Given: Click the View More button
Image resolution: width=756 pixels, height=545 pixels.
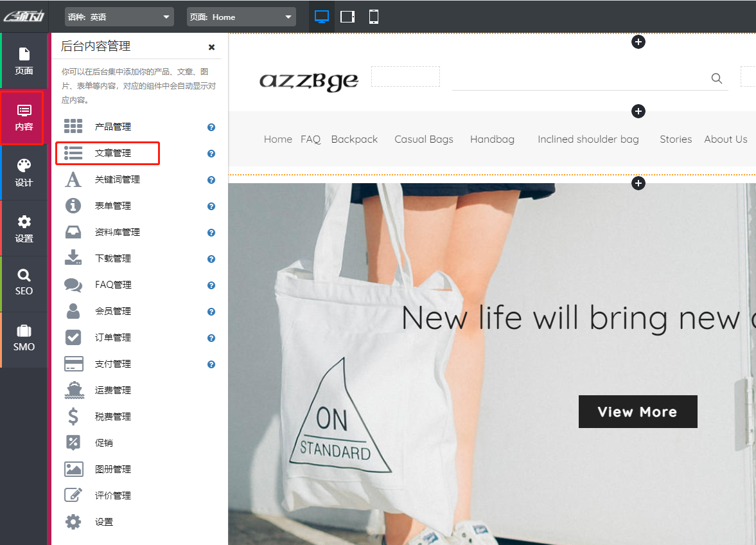Looking at the screenshot, I should point(637,412).
